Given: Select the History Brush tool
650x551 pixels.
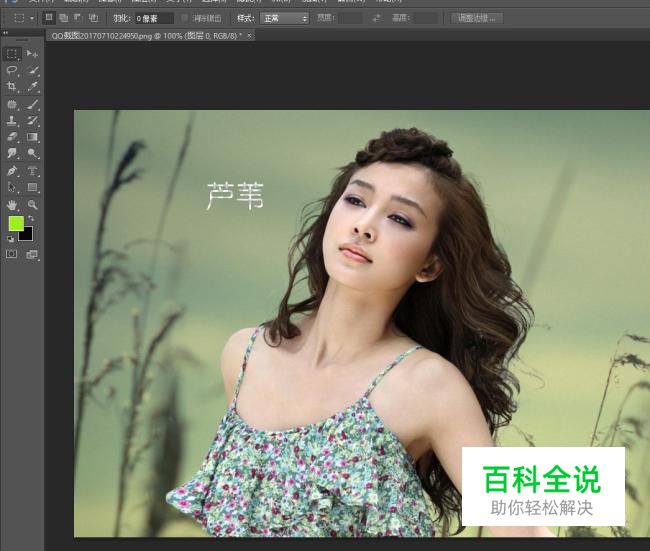Looking at the screenshot, I should tap(32, 121).
